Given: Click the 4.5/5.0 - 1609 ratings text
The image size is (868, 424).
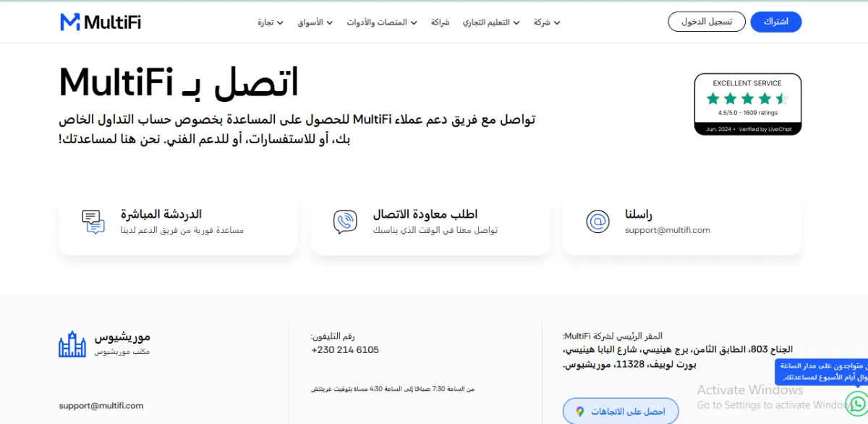Looking at the screenshot, I should click(747, 113).
